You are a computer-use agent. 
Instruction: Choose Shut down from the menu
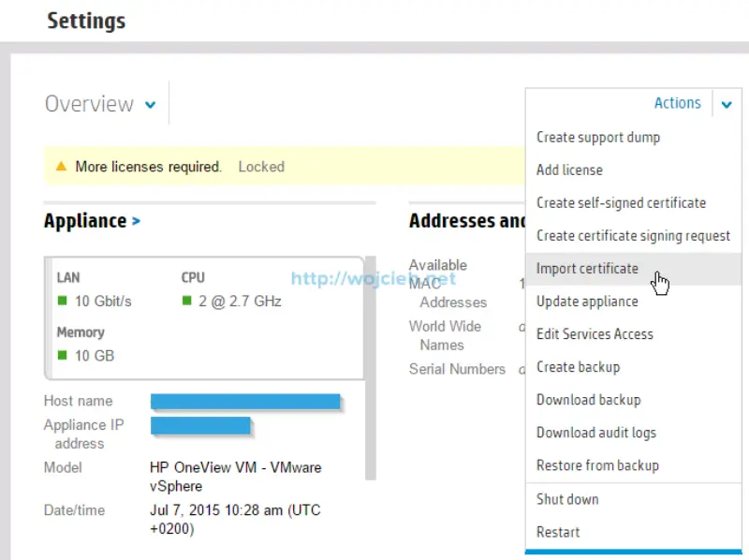(567, 500)
